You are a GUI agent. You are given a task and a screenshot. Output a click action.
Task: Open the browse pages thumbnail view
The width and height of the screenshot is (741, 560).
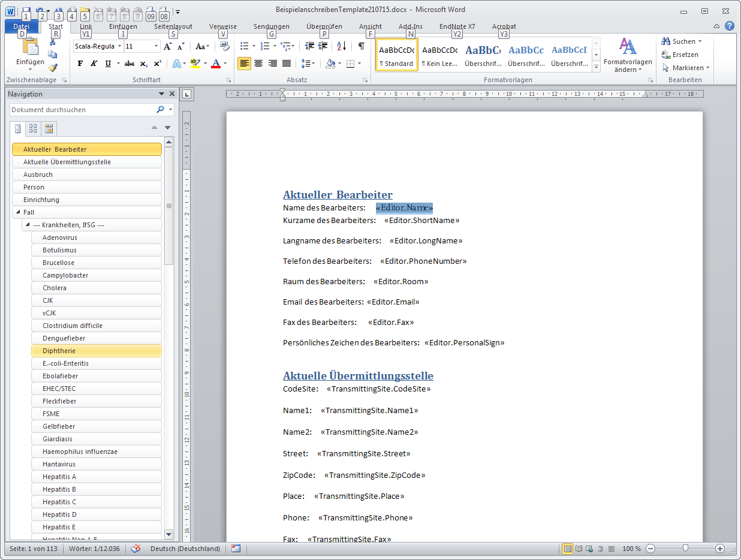[33, 128]
